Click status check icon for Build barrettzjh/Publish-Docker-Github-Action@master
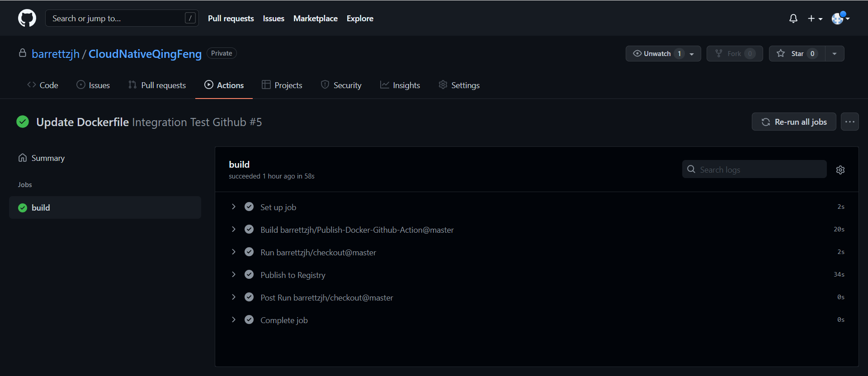 [249, 229]
